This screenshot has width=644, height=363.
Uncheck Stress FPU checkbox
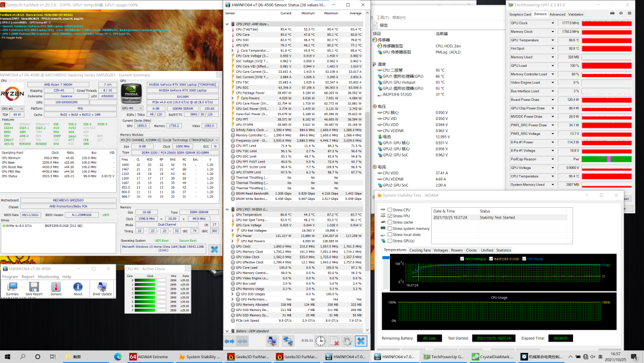390,216
